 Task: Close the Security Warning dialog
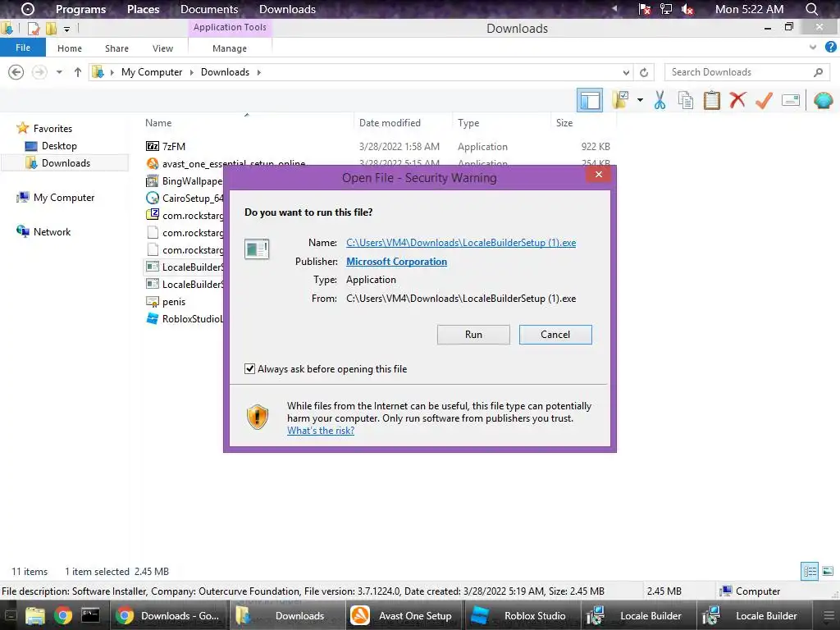[598, 174]
